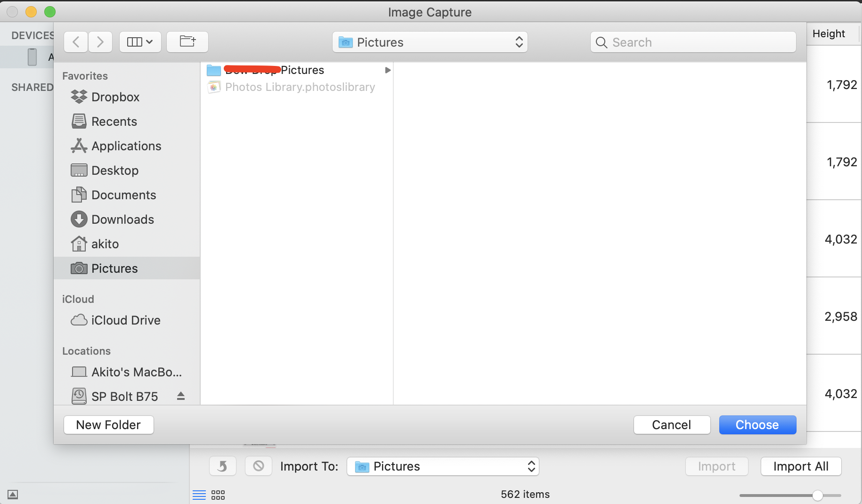
Task: Click the New Folder button
Action: click(x=109, y=425)
